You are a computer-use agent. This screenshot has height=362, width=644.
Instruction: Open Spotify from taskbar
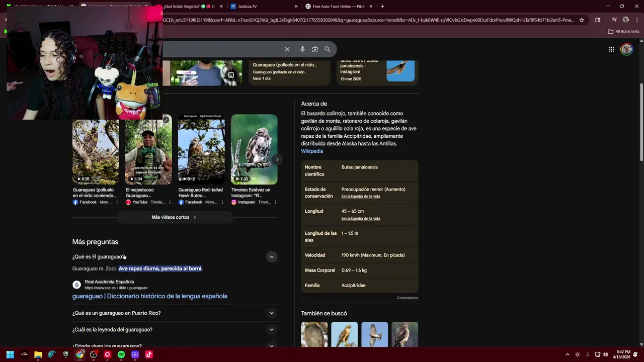click(x=121, y=354)
